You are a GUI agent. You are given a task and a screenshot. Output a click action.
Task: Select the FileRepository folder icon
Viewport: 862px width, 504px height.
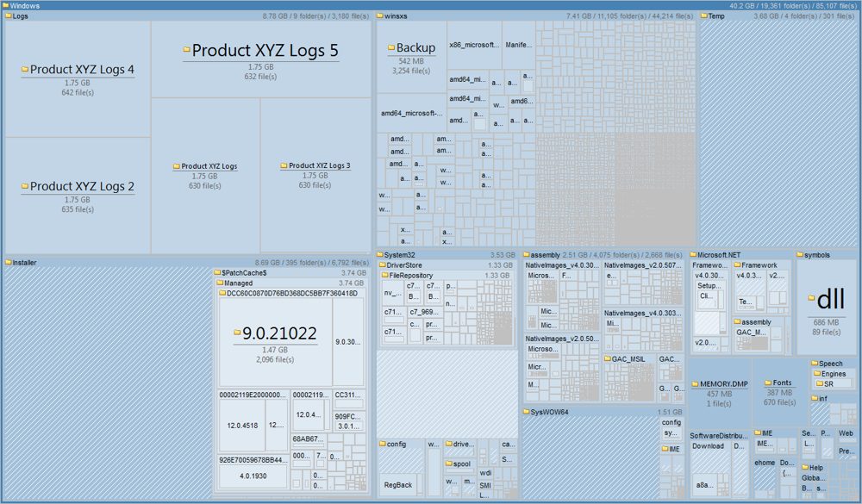pos(384,276)
